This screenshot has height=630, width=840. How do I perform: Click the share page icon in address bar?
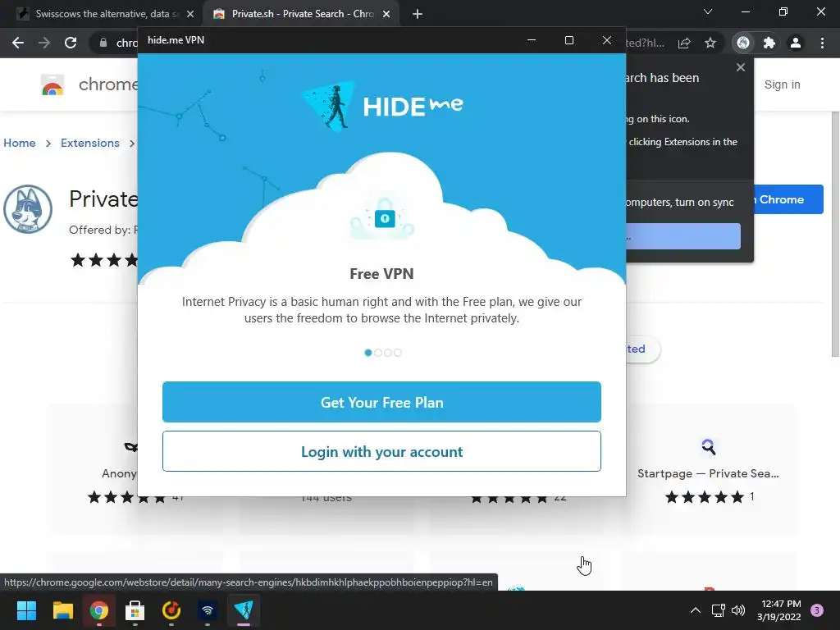tap(684, 43)
